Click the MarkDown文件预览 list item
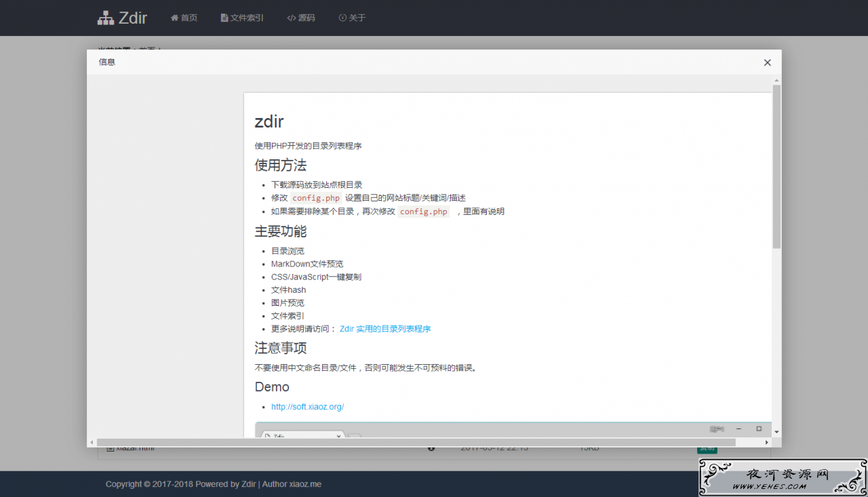This screenshot has height=497, width=868. pyautogui.click(x=307, y=264)
